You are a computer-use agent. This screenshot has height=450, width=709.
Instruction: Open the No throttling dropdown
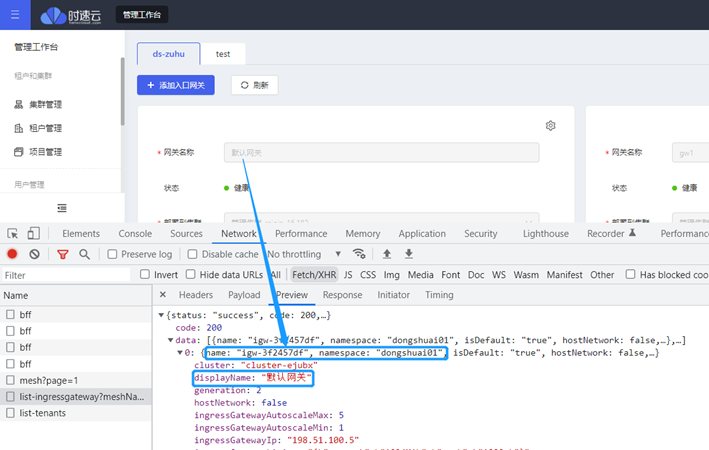point(304,254)
